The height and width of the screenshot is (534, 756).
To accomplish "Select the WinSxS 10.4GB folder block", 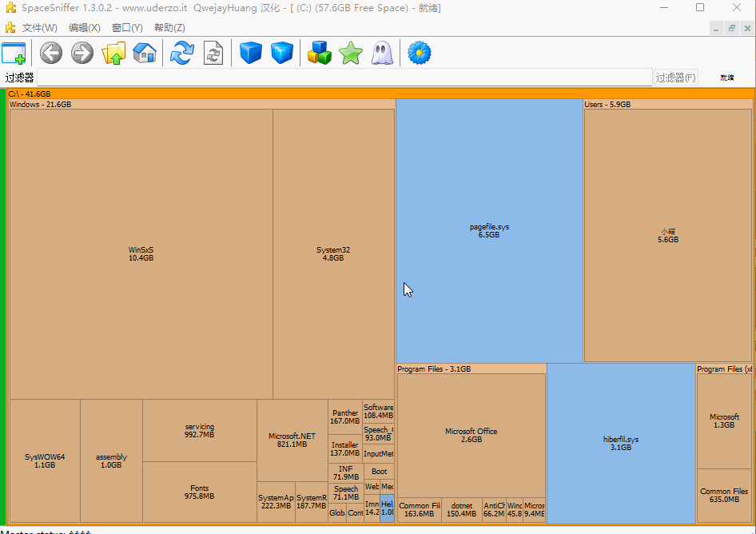I will (x=141, y=253).
